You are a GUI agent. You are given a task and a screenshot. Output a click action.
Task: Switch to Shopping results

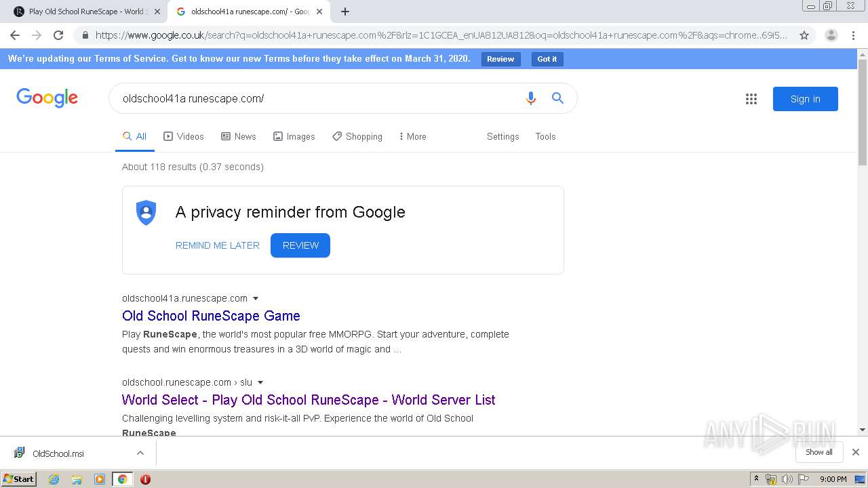click(357, 136)
